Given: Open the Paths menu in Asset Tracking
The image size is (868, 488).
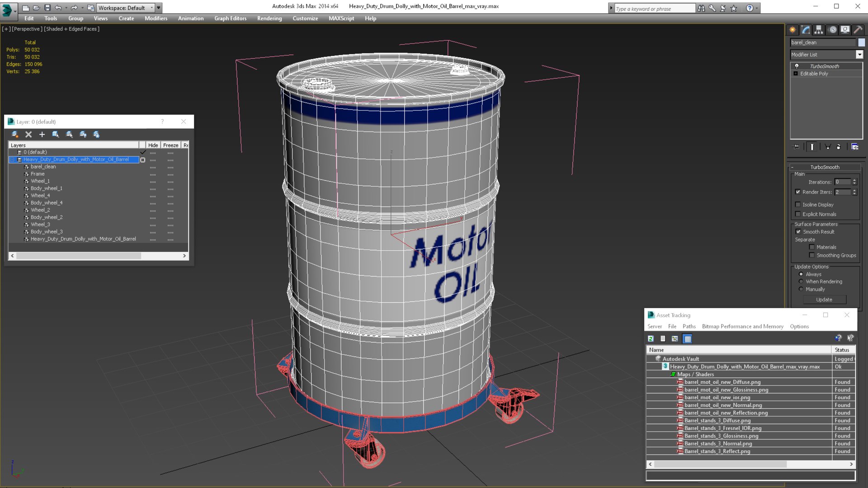Looking at the screenshot, I should pos(689,327).
